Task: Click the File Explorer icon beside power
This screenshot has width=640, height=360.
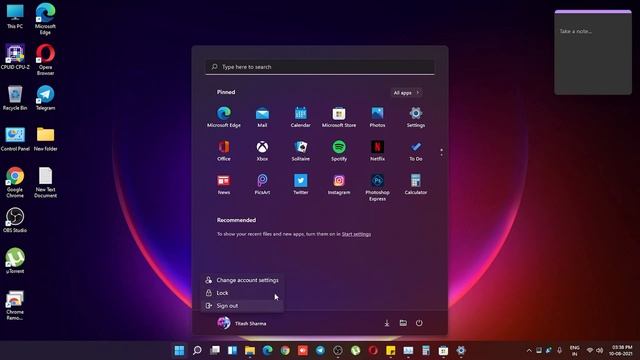Action: coord(403,323)
